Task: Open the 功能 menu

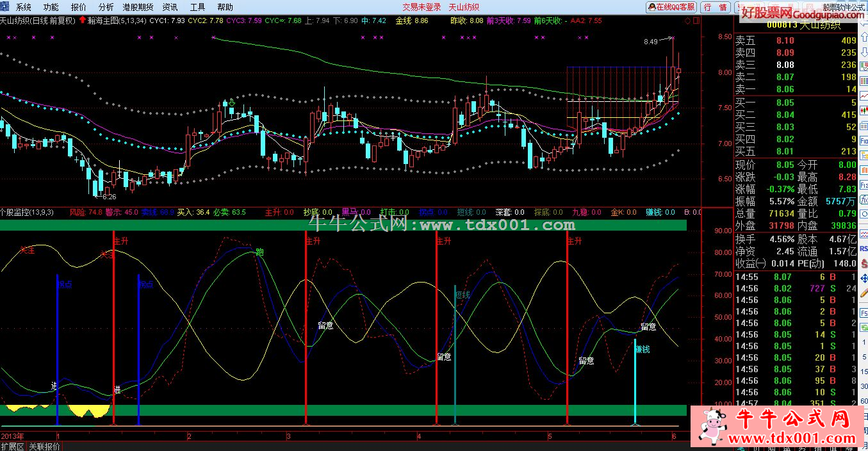Action: click(51, 7)
